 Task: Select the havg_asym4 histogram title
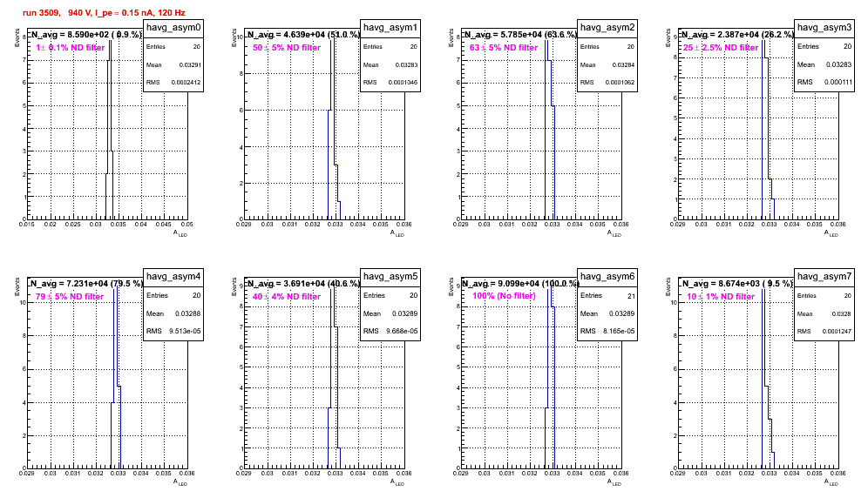tap(173, 277)
